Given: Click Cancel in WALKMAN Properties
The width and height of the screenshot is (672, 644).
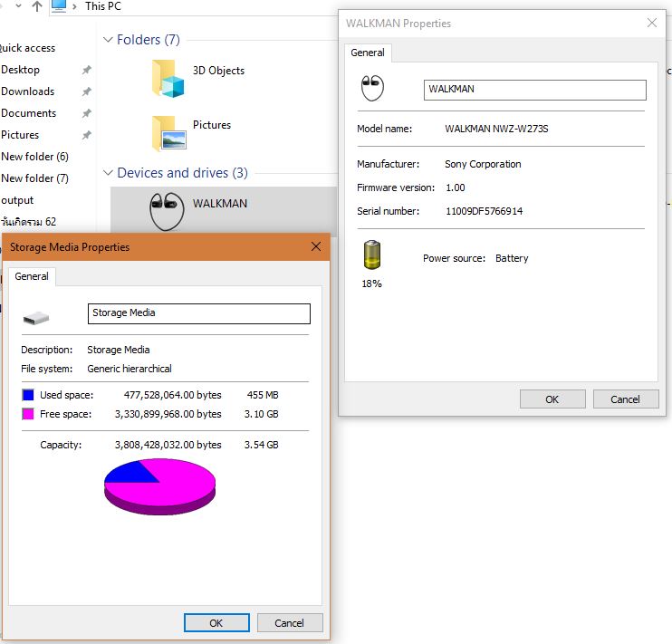Looking at the screenshot, I should point(626,399).
